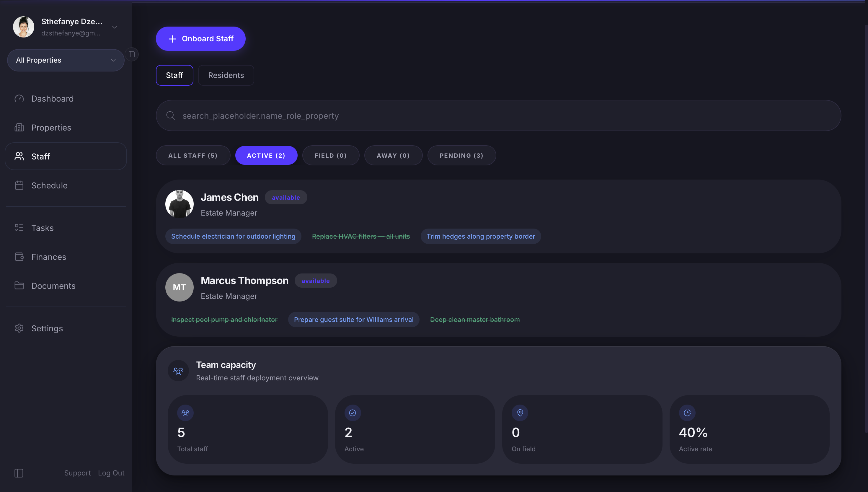The width and height of the screenshot is (868, 492).
Task: Open Documents in the sidebar
Action: coord(66,286)
